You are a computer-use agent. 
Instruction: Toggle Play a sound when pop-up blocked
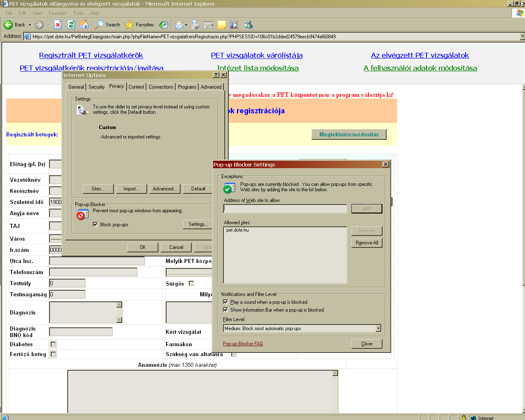225,302
